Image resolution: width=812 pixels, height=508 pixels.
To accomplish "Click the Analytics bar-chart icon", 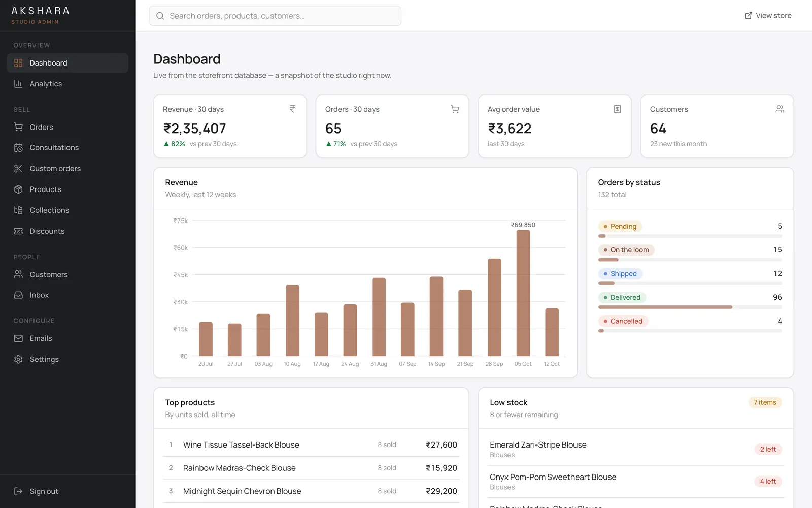I will click(18, 84).
